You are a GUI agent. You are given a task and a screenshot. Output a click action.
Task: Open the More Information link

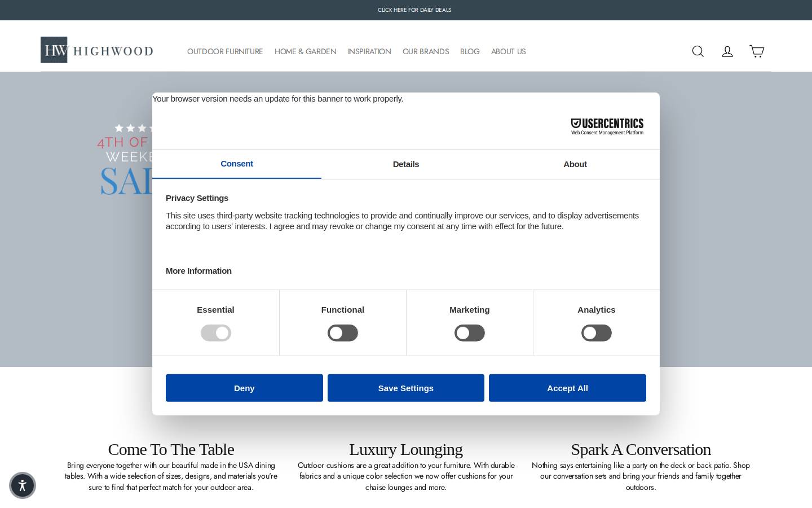point(198,271)
